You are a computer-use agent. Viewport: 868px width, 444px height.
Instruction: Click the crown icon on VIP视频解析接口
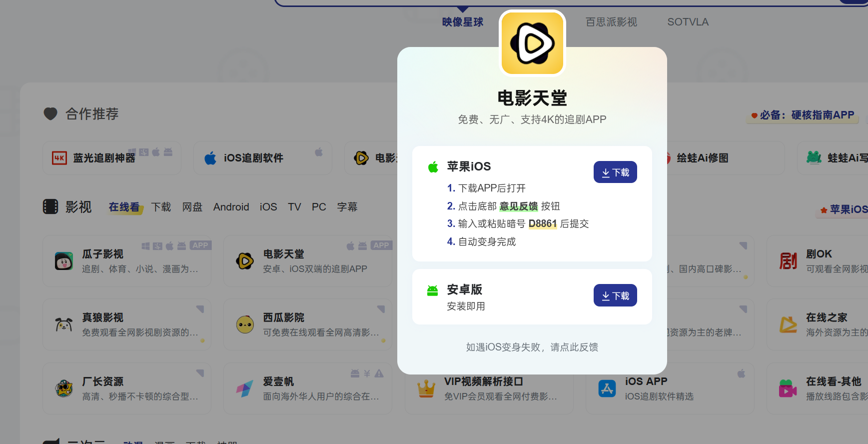[x=426, y=388]
